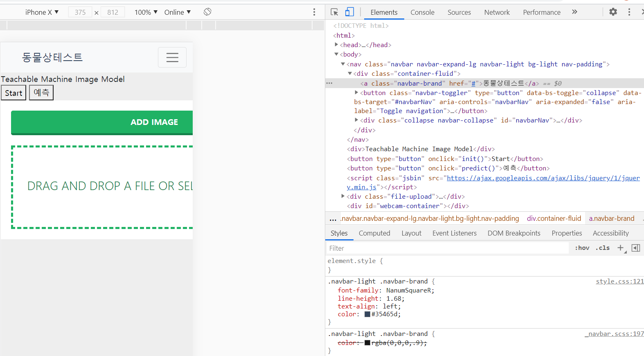
Task: Select the Teachable Machine div node
Action: click(421, 149)
